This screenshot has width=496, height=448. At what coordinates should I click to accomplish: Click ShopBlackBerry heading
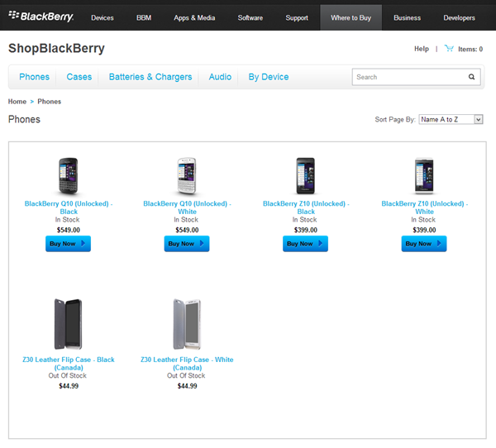tap(56, 49)
